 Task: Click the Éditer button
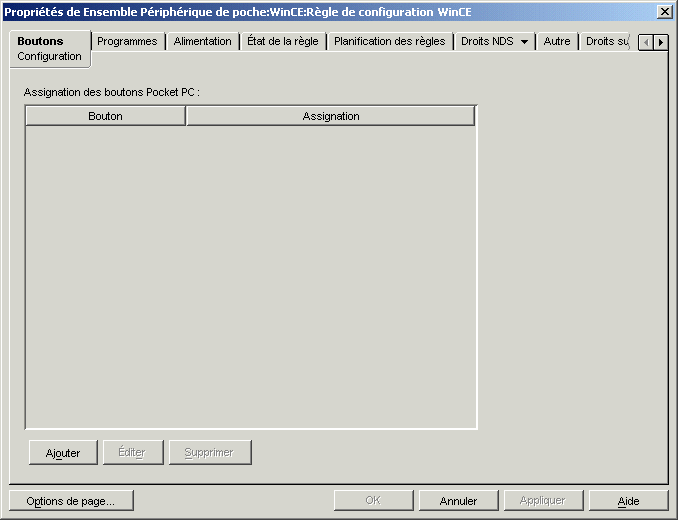[x=133, y=453]
